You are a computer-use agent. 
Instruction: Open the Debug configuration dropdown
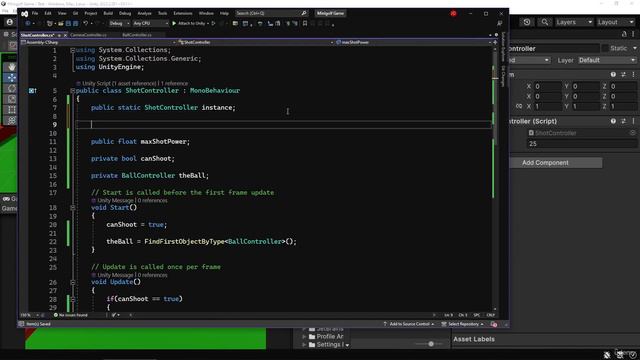click(119, 24)
